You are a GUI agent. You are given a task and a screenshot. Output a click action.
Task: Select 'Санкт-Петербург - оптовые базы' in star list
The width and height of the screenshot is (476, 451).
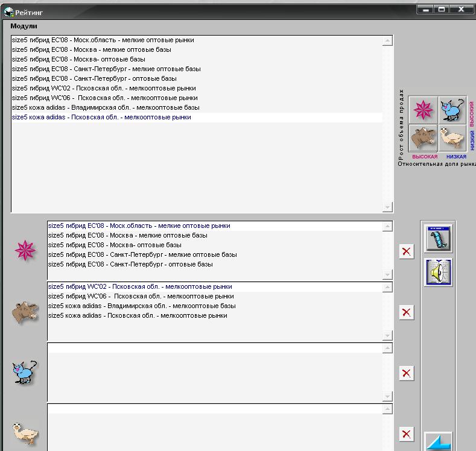click(x=215, y=265)
